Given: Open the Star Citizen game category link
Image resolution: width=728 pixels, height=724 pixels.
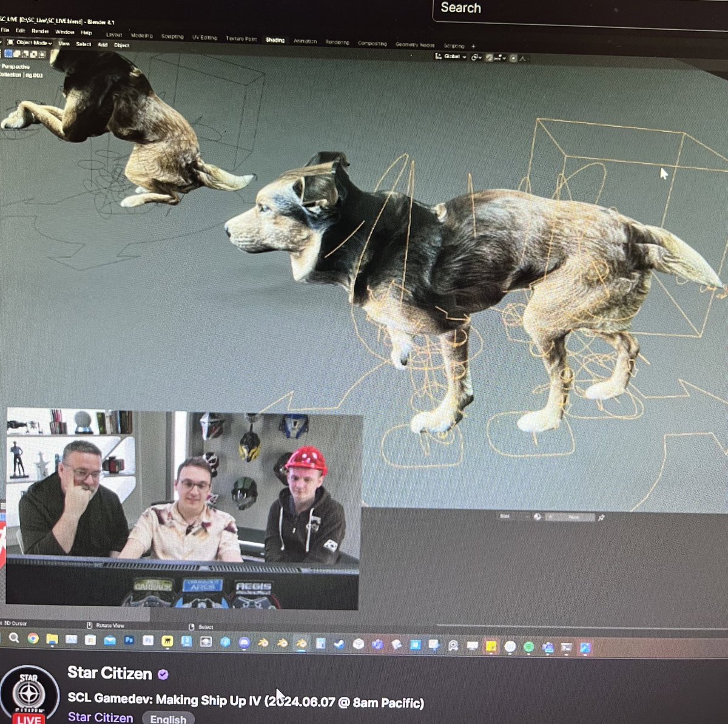Looking at the screenshot, I should point(100,717).
